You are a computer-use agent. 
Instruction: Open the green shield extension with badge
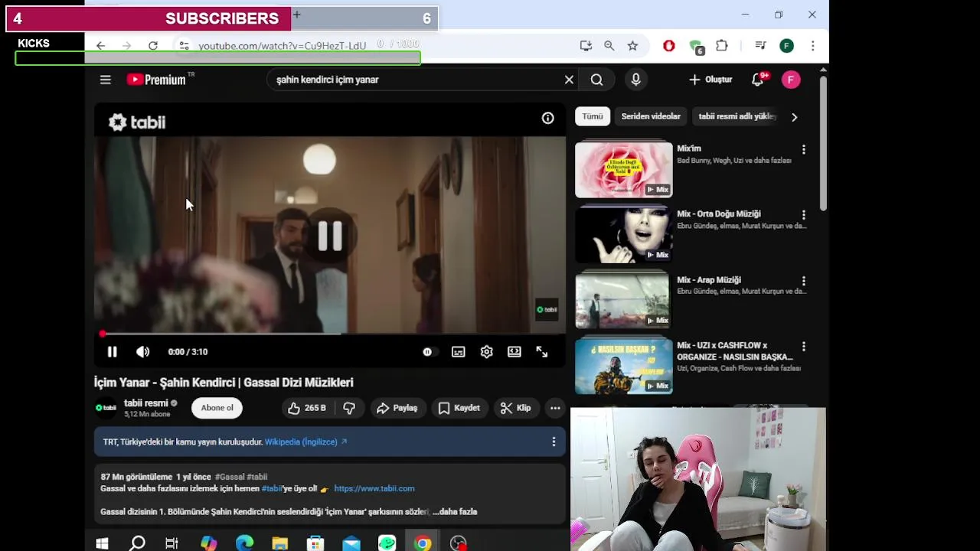696,47
